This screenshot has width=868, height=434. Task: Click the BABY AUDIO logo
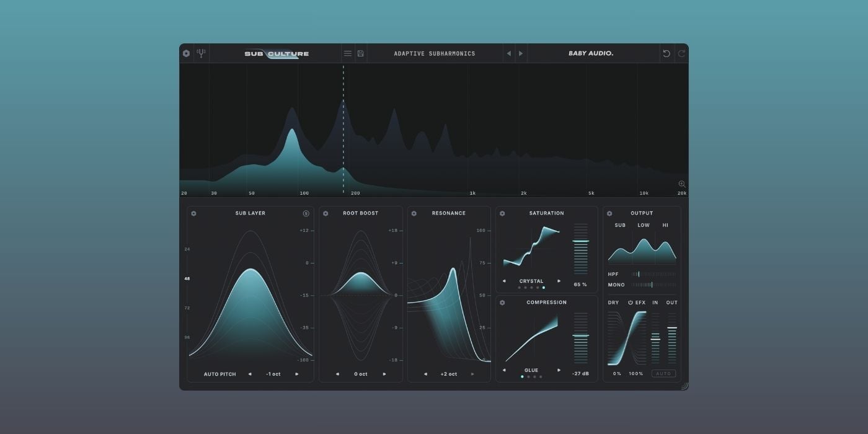click(x=591, y=53)
